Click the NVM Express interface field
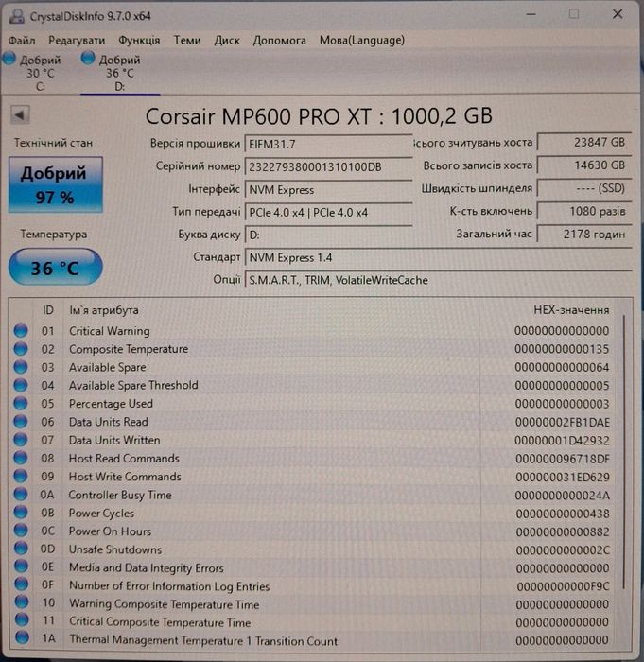Viewport: 644px width, 662px height. pos(328,189)
